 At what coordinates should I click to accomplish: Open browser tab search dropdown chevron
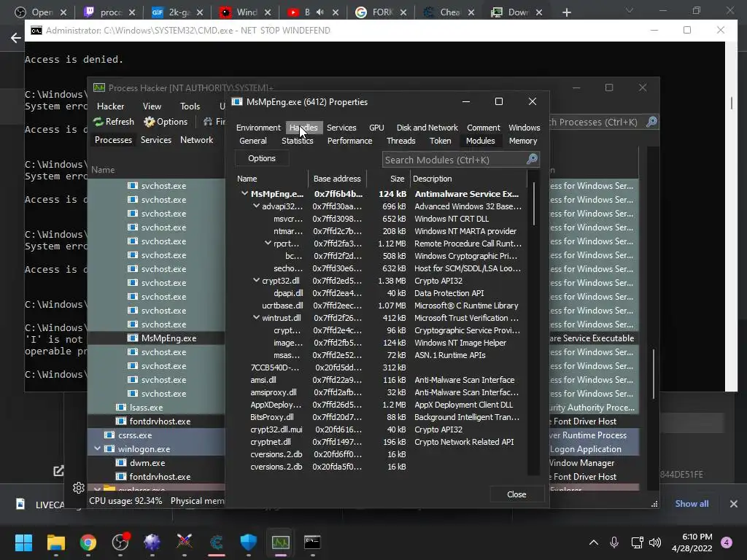click(x=630, y=10)
